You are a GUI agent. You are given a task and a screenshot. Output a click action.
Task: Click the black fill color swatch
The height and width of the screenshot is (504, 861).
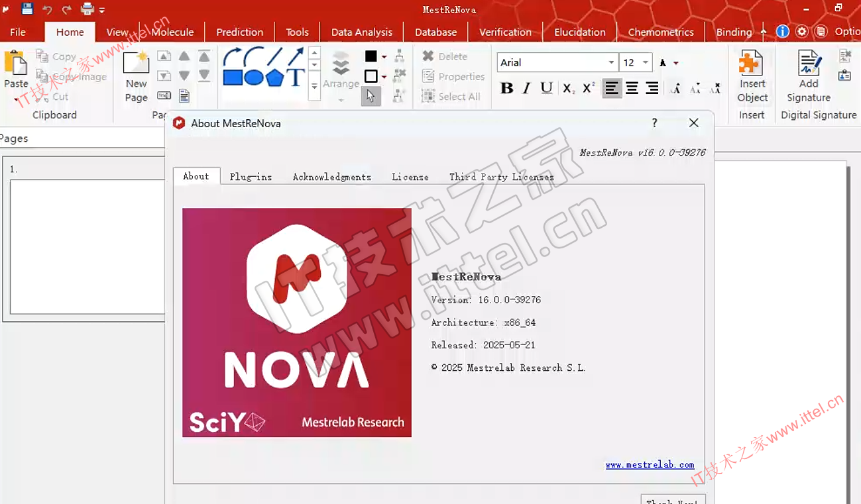click(371, 56)
